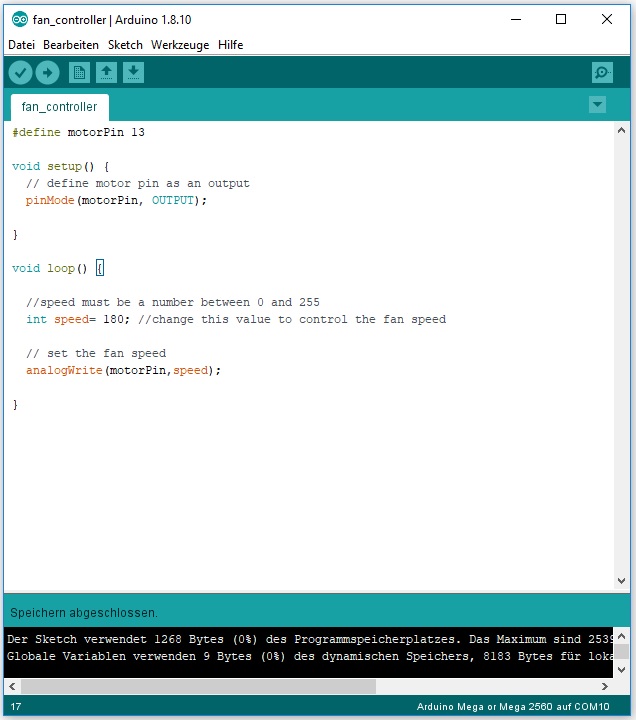
Task: Click 'void setup() {' line
Action: (x=61, y=166)
